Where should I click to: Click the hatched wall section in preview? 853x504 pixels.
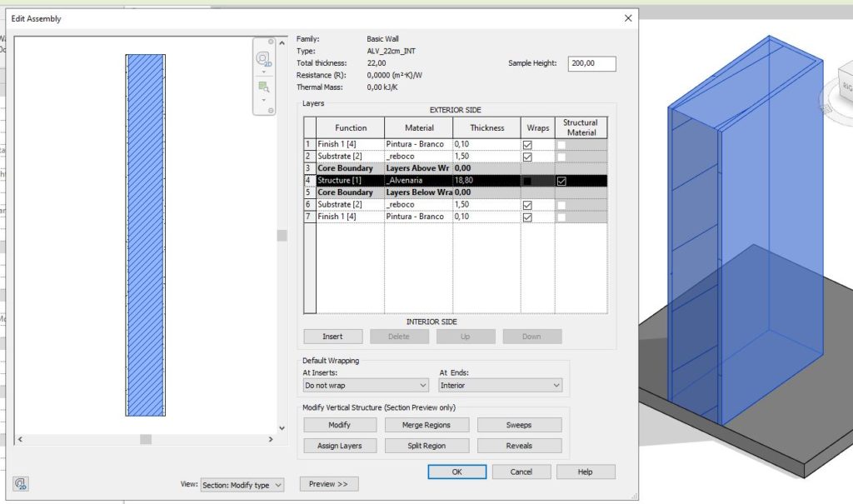(x=145, y=235)
